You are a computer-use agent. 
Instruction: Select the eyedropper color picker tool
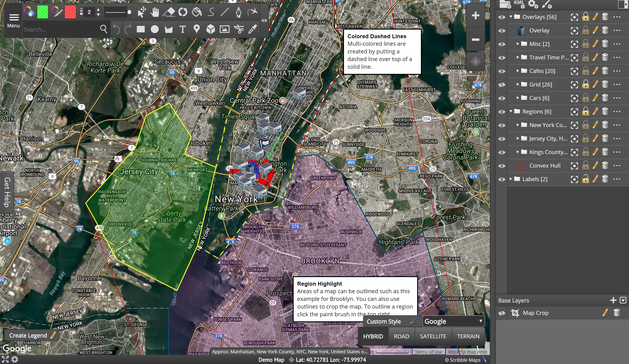click(x=253, y=29)
